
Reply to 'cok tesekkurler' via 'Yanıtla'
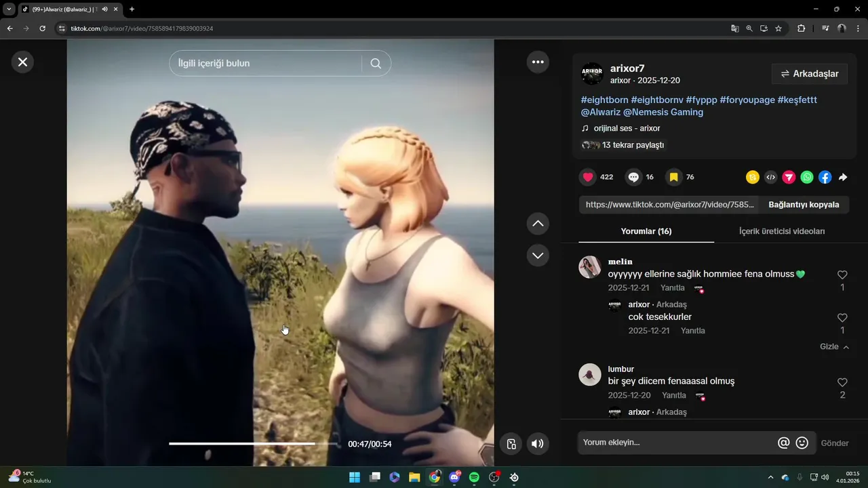click(693, 331)
